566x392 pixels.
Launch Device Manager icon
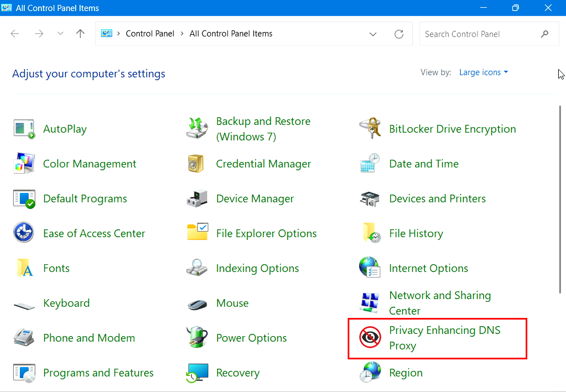(197, 198)
